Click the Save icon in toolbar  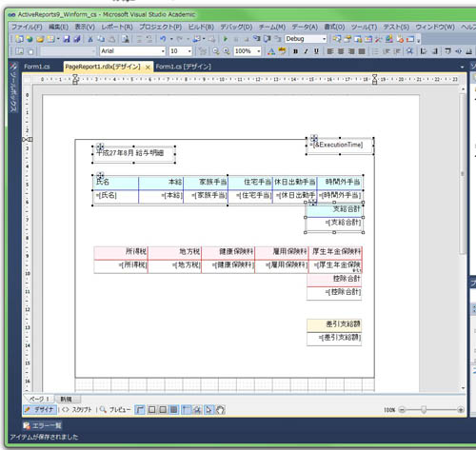pyautogui.click(x=67, y=39)
